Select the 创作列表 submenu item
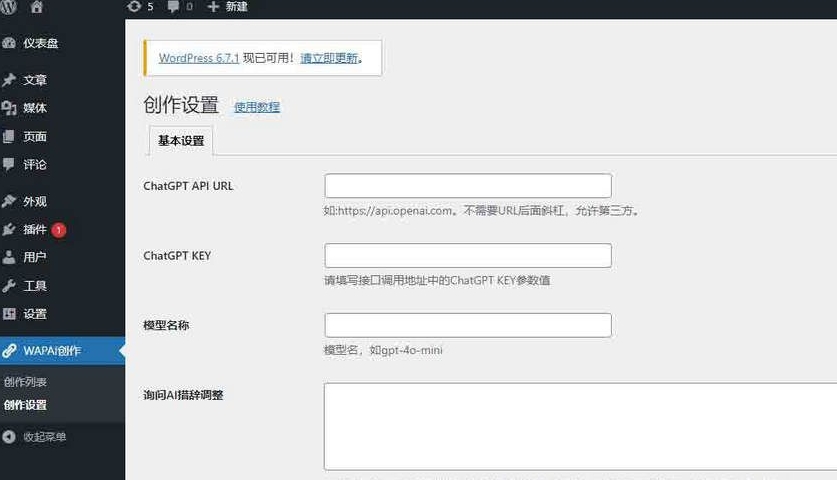 pos(25,382)
